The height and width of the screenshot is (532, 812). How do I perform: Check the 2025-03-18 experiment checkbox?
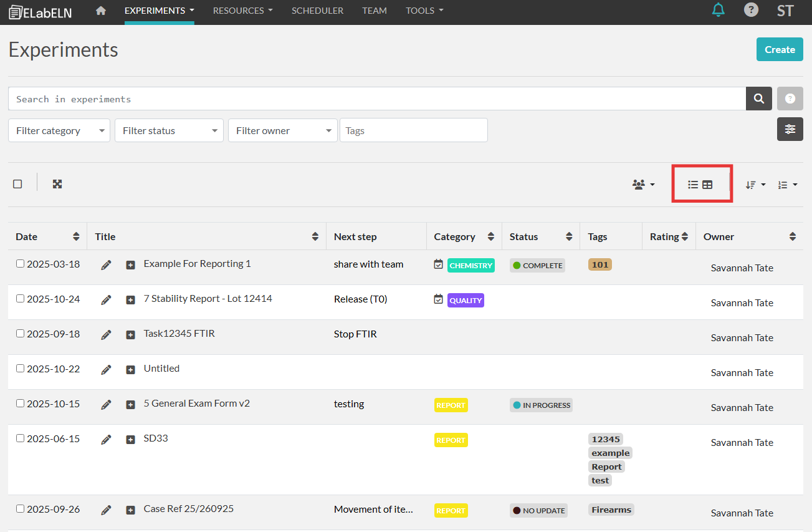click(x=20, y=264)
